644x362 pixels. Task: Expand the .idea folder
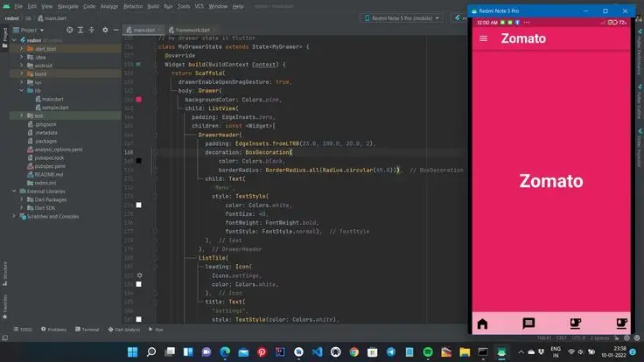point(21,57)
